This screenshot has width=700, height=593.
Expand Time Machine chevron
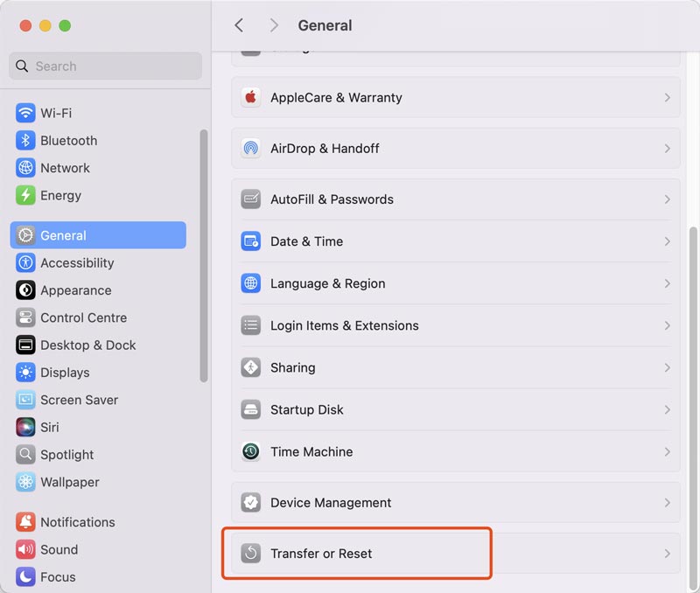(667, 451)
